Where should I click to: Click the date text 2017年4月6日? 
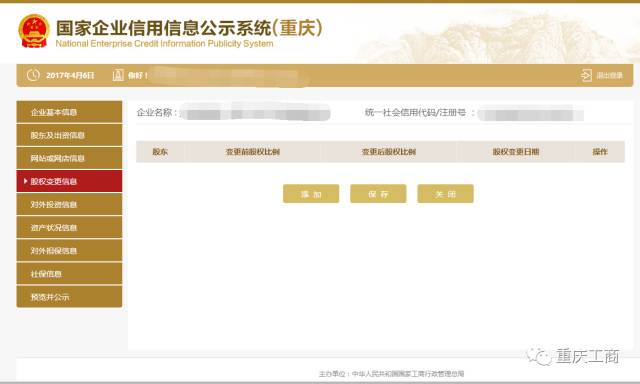pyautogui.click(x=70, y=75)
